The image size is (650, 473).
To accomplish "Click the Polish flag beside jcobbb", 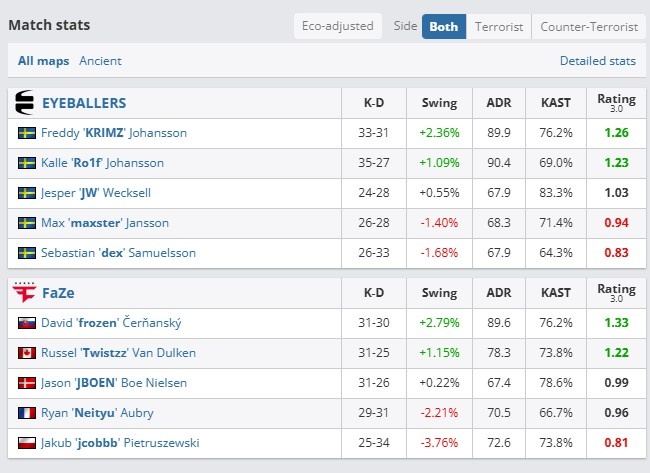I will [x=27, y=443].
